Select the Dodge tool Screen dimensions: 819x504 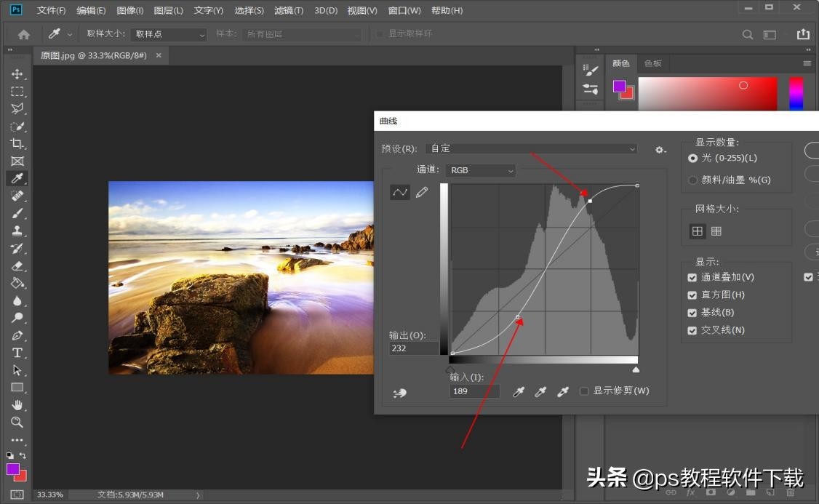[17, 318]
